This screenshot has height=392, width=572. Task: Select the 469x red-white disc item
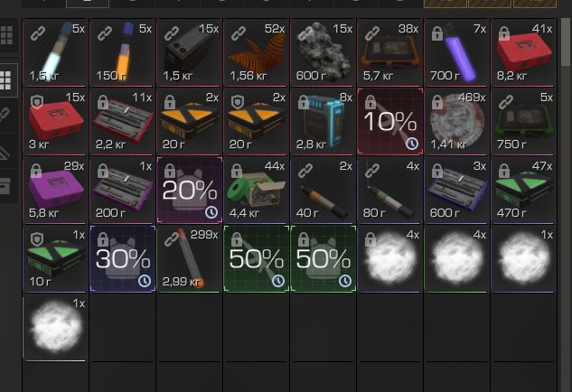[x=457, y=121]
